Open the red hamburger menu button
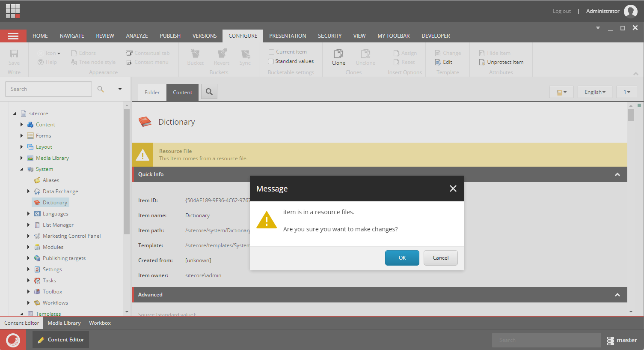The height and width of the screenshot is (350, 644). pyautogui.click(x=13, y=36)
